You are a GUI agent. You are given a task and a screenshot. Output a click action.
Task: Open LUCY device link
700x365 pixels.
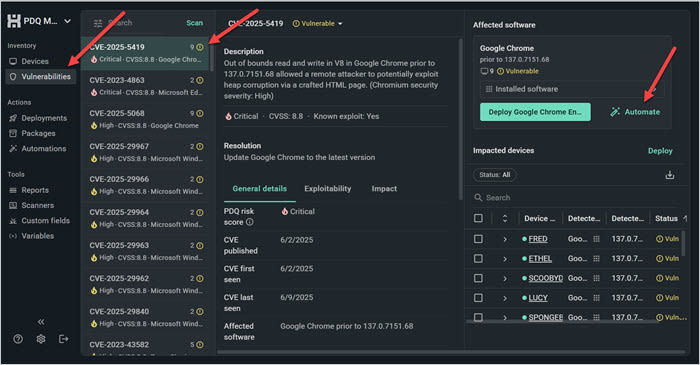click(x=538, y=298)
